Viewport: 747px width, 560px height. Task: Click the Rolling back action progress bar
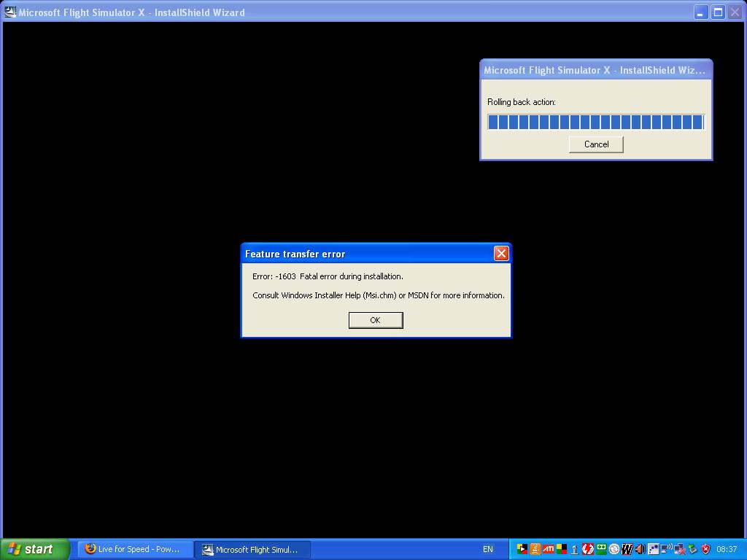click(595, 122)
